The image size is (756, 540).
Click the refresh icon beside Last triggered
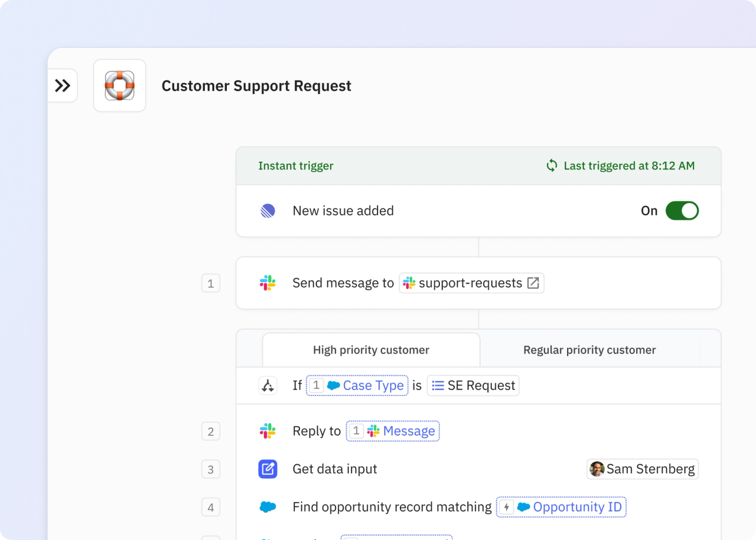pyautogui.click(x=552, y=166)
